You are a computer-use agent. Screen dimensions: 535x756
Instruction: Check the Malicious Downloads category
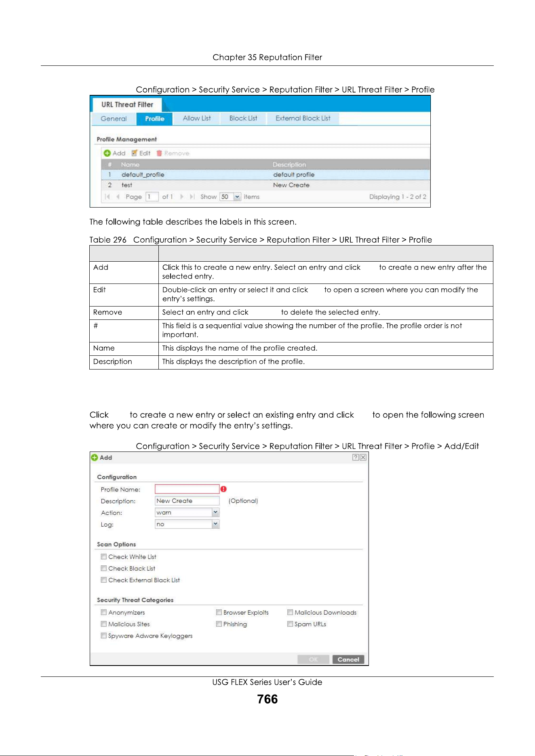click(290, 612)
